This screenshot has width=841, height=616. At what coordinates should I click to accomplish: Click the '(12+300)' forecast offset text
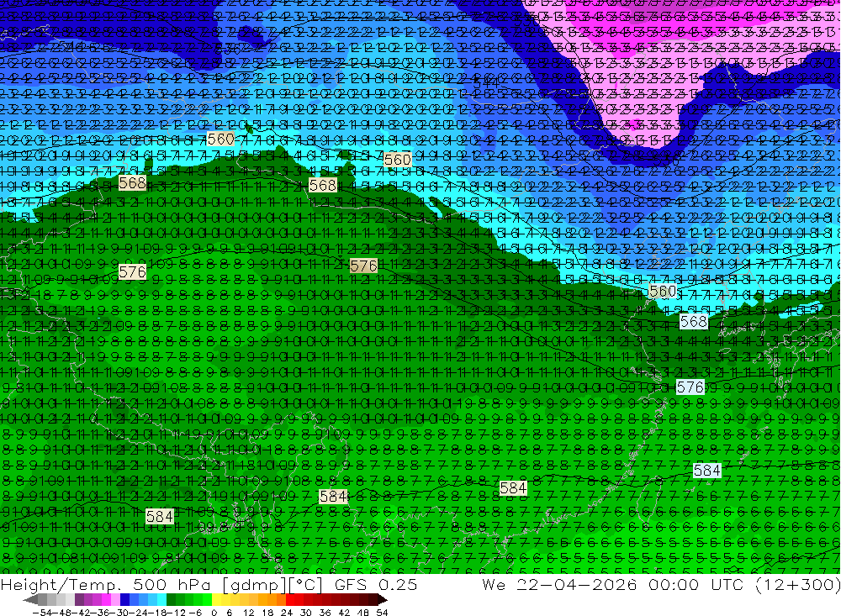799,585
